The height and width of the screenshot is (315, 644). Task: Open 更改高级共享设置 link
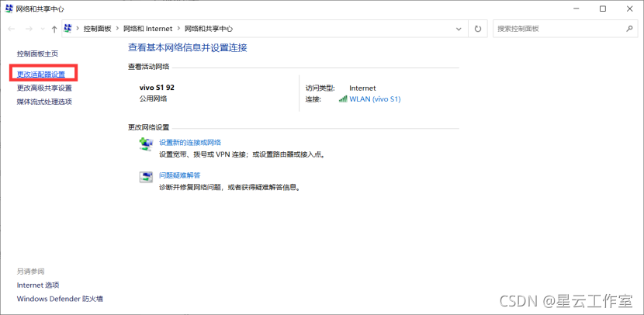44,88
